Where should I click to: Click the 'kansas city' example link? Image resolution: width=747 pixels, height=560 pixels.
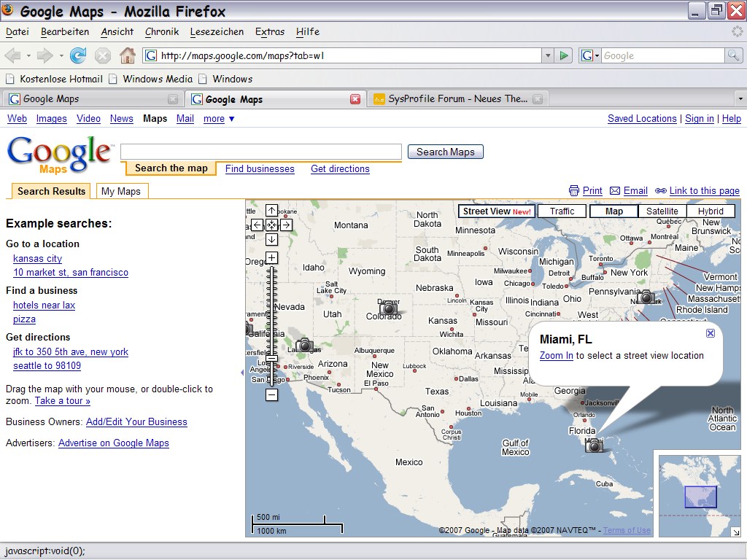click(38, 259)
